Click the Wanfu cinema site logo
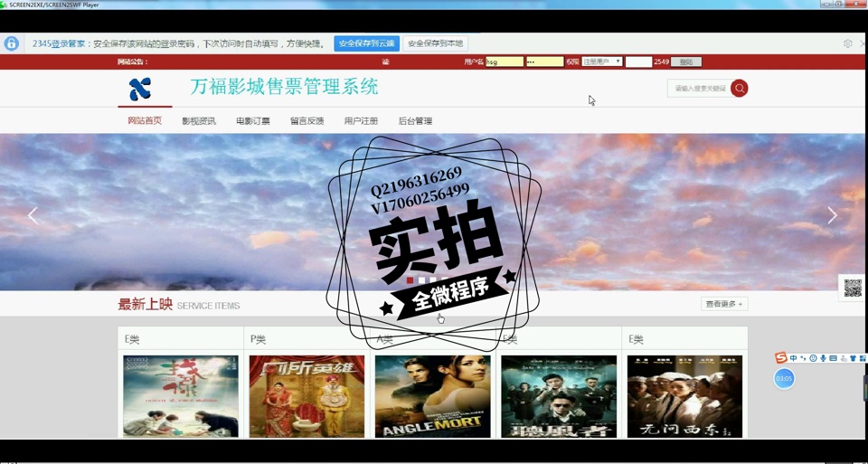 [140, 89]
